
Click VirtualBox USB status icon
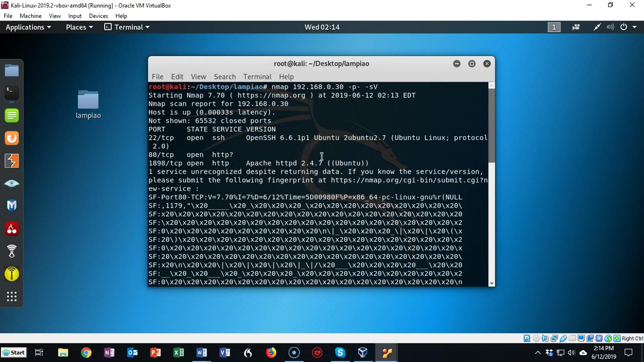(563, 338)
